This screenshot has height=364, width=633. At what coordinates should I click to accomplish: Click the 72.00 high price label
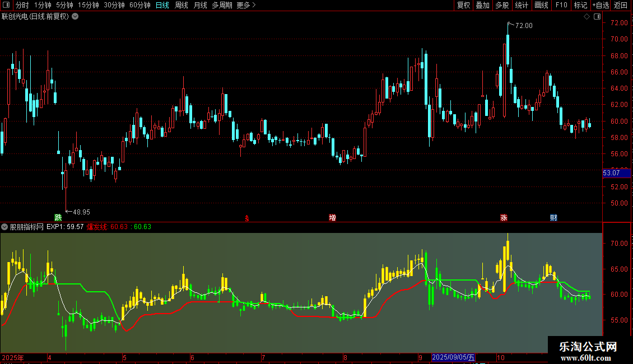pyautogui.click(x=524, y=25)
